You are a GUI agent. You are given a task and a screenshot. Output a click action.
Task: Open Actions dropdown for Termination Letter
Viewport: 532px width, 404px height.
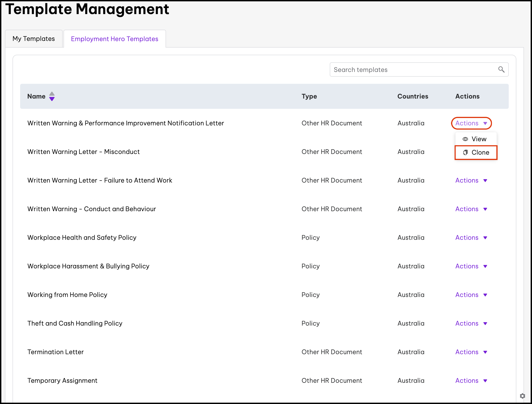click(x=471, y=352)
